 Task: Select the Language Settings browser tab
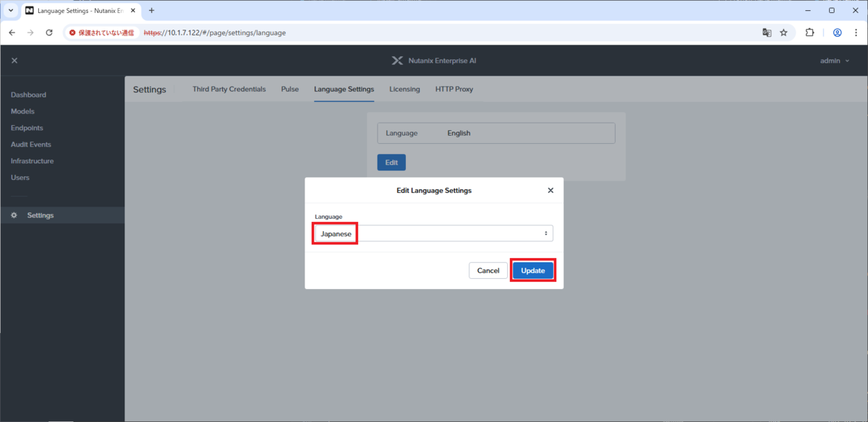click(x=82, y=11)
